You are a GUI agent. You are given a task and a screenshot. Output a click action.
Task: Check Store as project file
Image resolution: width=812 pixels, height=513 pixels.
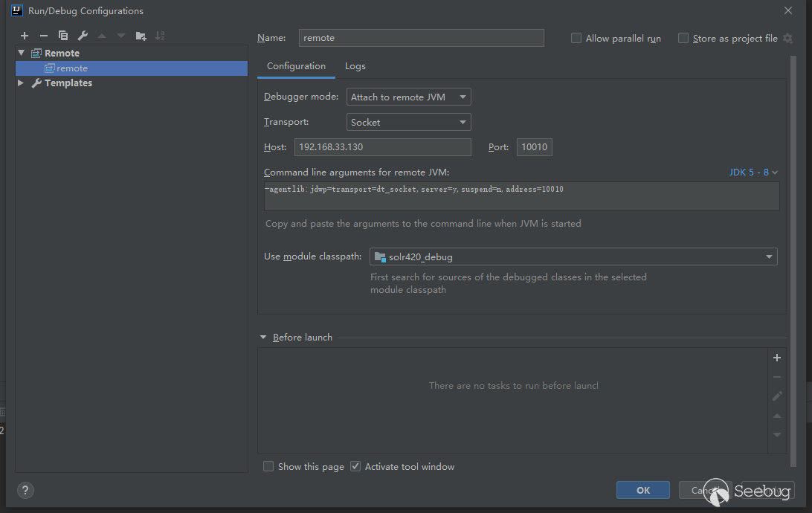[x=683, y=39]
